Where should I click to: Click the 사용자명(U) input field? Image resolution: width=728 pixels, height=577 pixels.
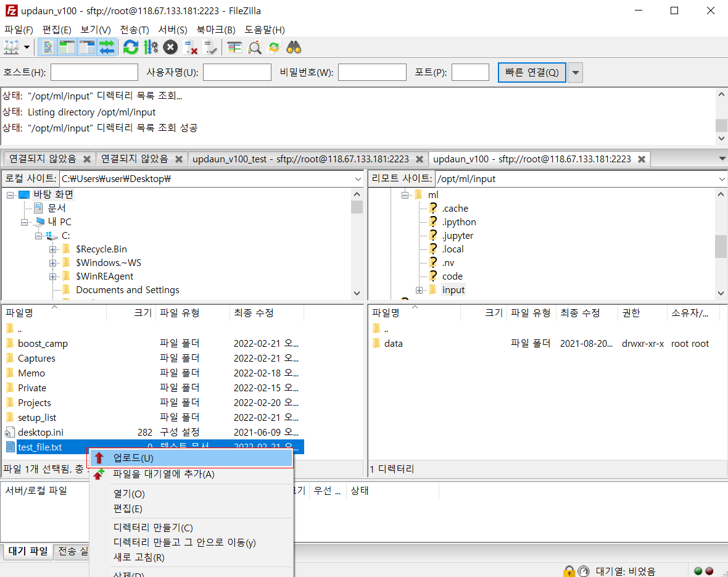click(238, 72)
